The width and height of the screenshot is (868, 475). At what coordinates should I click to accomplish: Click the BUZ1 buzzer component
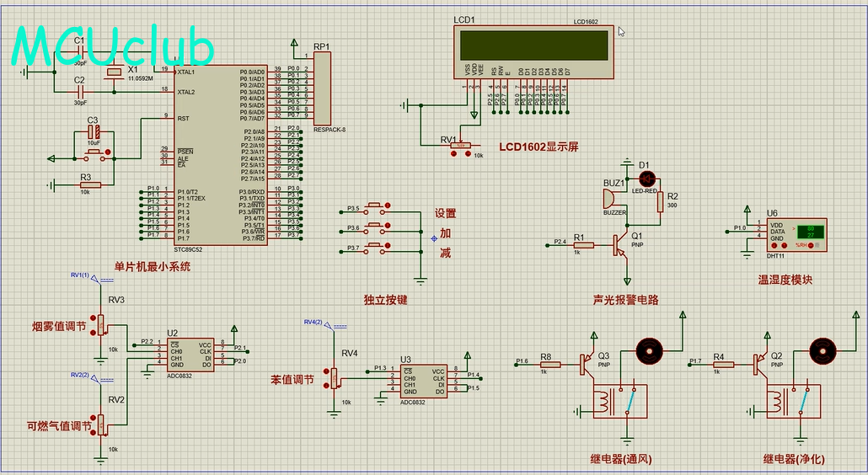(608, 199)
